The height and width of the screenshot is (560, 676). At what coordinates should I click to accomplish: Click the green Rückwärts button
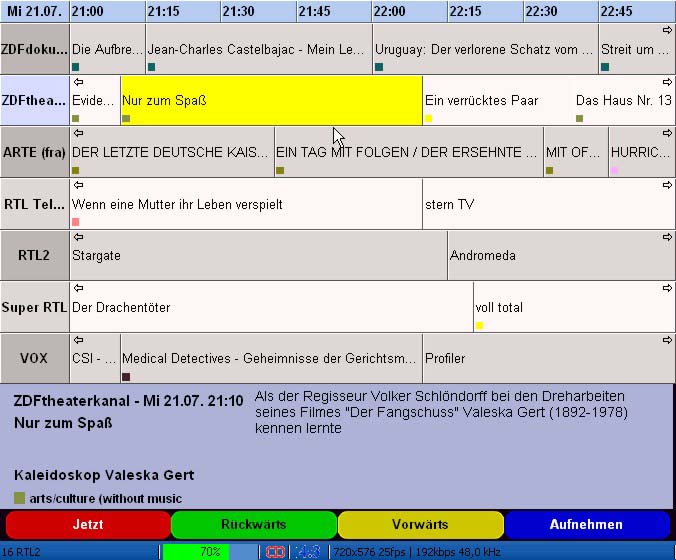254,524
